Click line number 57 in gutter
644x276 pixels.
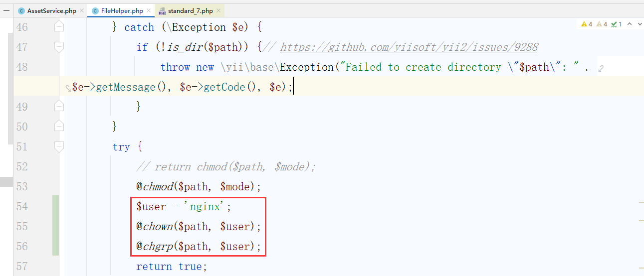(22, 266)
